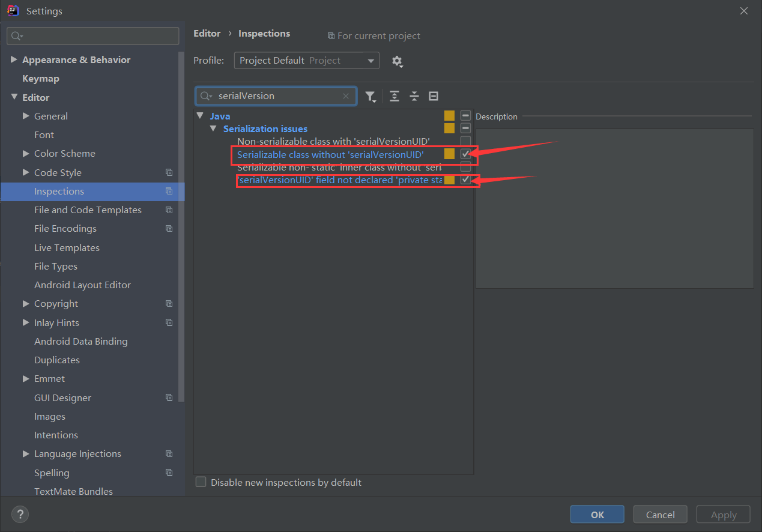Open the Profile dropdown Project Default
The height and width of the screenshot is (532, 762).
pos(307,60)
